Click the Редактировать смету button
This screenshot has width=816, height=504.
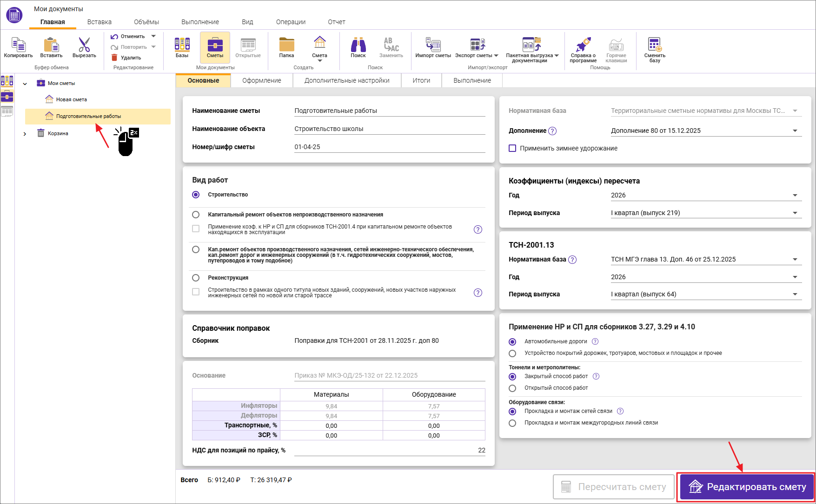747,487
